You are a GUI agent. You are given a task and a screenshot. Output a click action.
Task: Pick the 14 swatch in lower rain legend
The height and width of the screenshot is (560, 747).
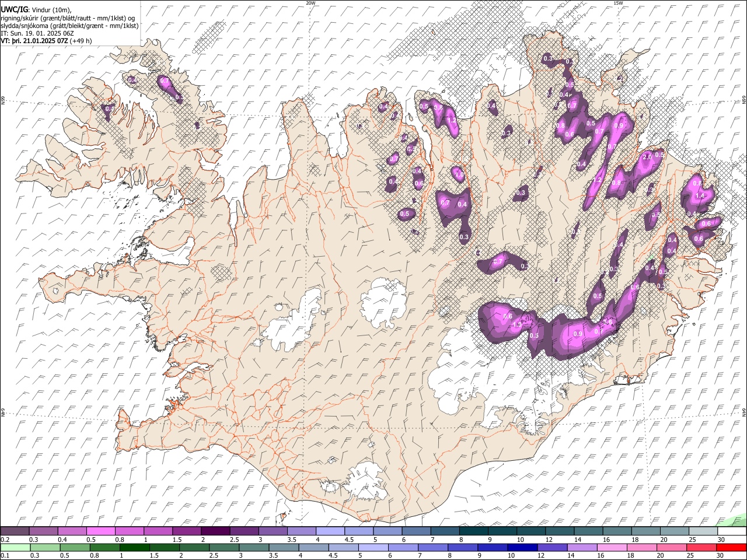pos(582,547)
